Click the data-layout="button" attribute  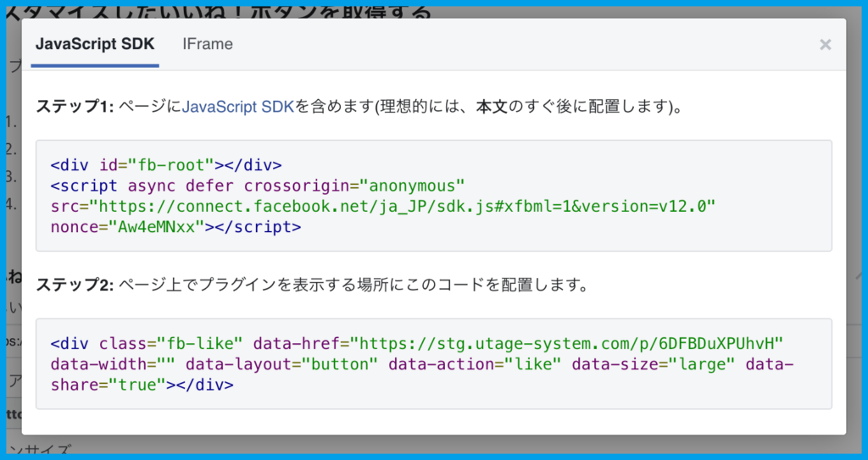point(281,364)
